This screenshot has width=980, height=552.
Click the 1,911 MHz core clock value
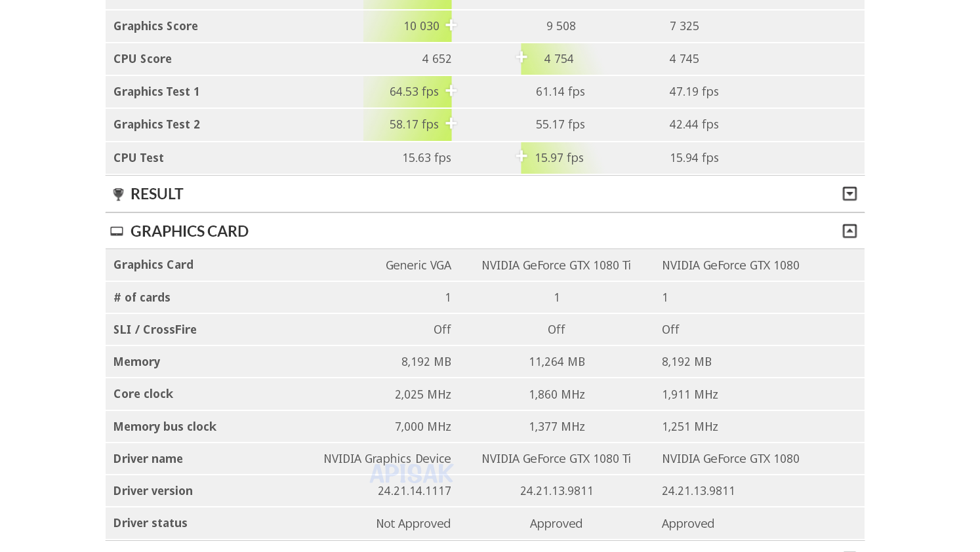click(690, 395)
